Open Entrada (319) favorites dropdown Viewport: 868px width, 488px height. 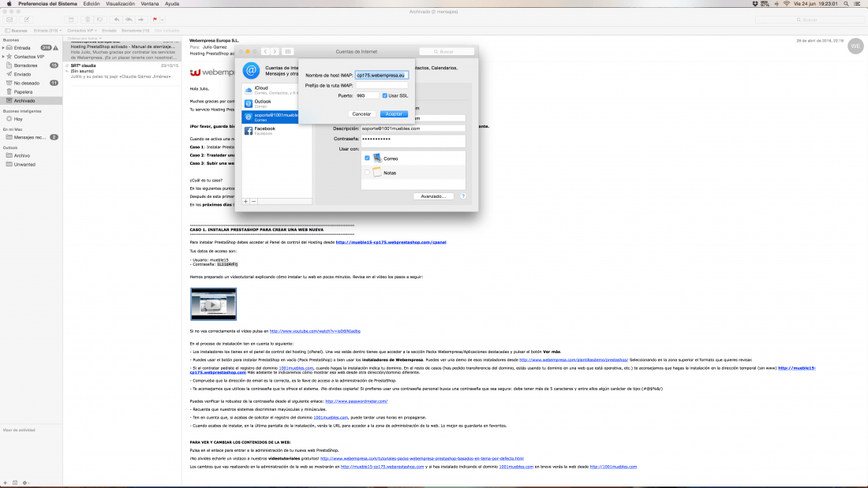coord(47,31)
